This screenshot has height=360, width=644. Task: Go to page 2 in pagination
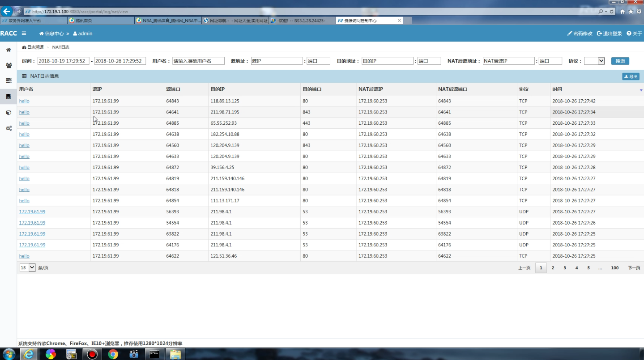pos(553,268)
